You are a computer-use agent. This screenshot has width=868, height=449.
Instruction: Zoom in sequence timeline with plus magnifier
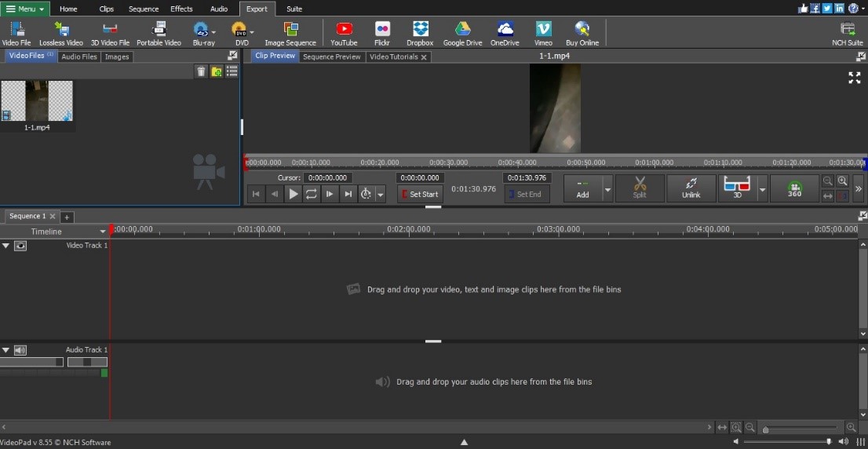pyautogui.click(x=852, y=427)
